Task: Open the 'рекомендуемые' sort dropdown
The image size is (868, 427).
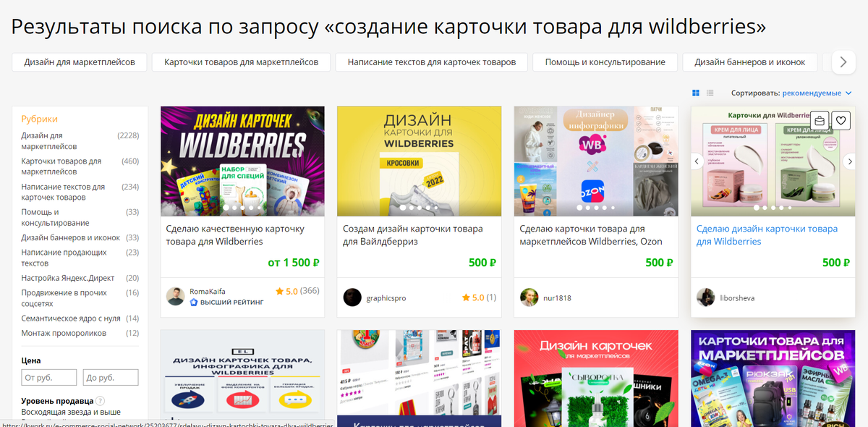Action: point(817,93)
